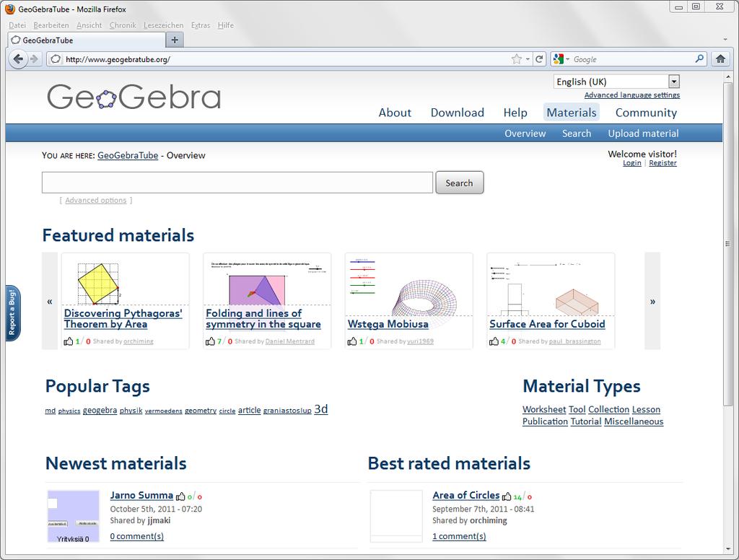This screenshot has width=739, height=560.
Task: Open the Datei menu
Action: pos(17,25)
